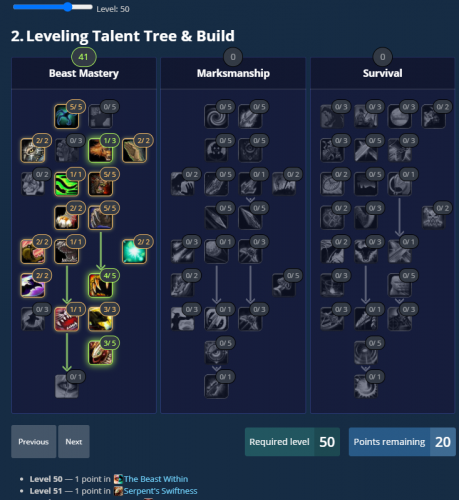Select the first 0/5 swirl talent in Marksmanship
This screenshot has height=500, width=459.
coord(216,116)
